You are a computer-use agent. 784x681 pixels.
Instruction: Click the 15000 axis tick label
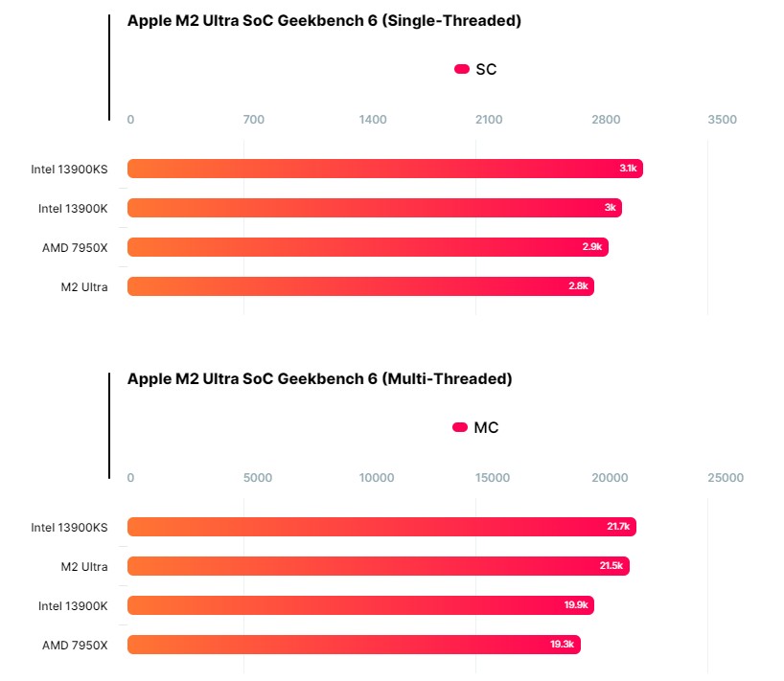point(492,478)
